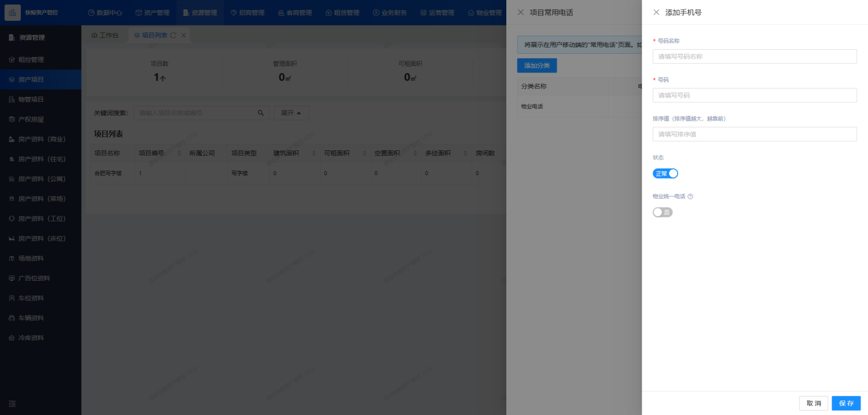
Task: Open 资源管理 in the top navigation
Action: click(x=200, y=12)
